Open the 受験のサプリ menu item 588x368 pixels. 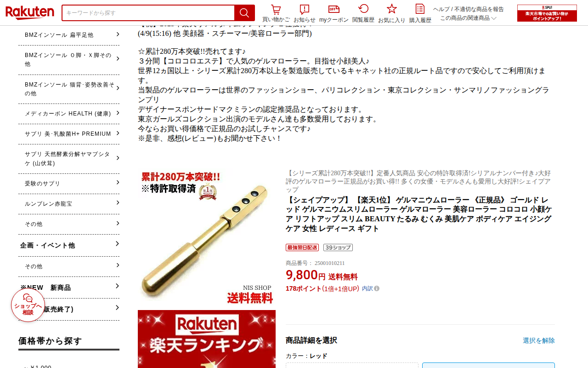69,184
